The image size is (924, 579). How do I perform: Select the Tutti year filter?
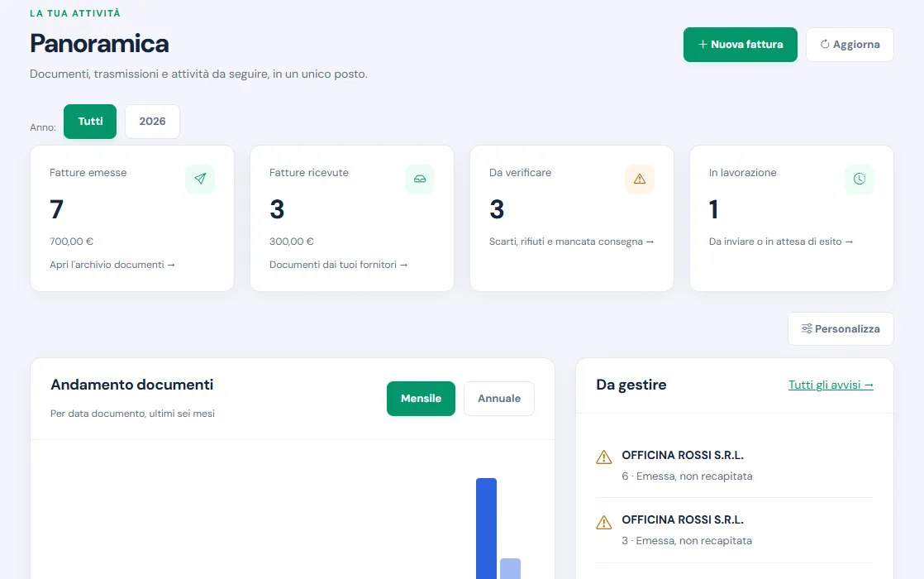tap(90, 122)
